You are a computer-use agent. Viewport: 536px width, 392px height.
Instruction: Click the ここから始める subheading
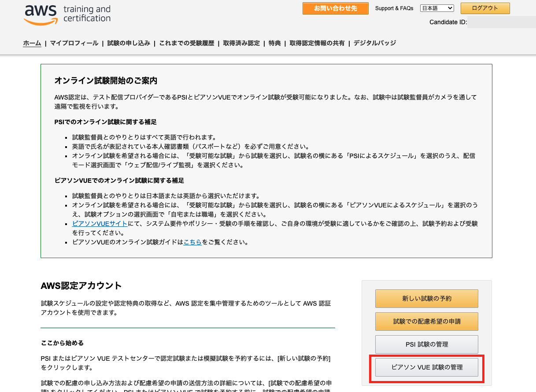(x=62, y=343)
